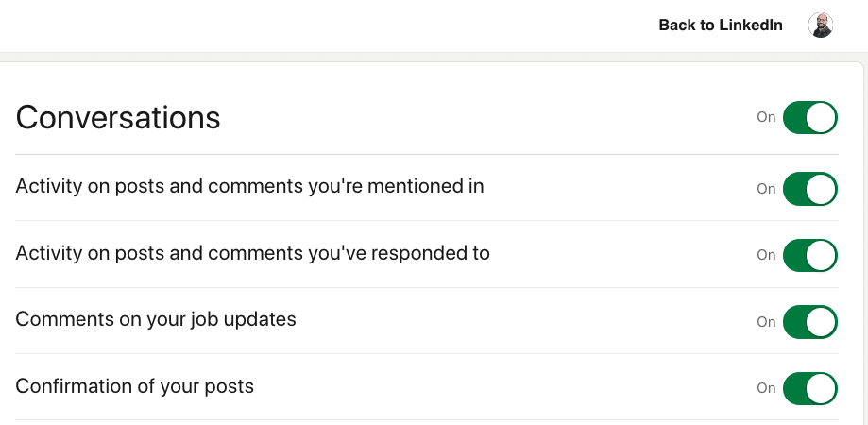
Task: Disable notifications for posts you're mentioned in
Action: coord(810,189)
